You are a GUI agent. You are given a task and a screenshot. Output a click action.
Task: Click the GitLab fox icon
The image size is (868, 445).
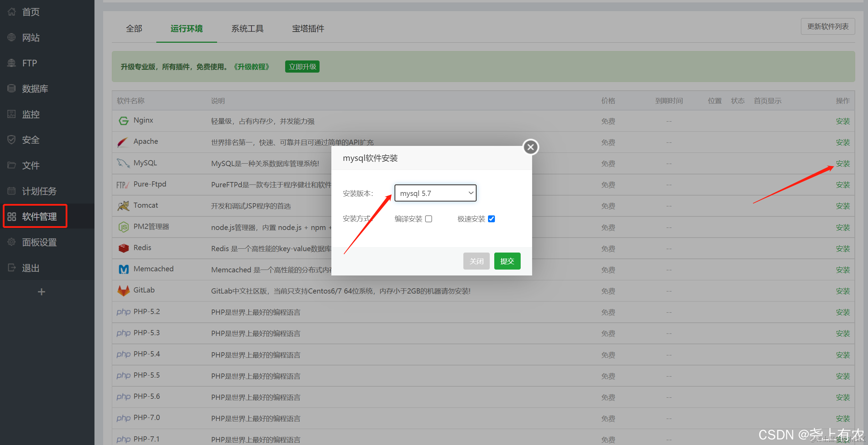123,290
